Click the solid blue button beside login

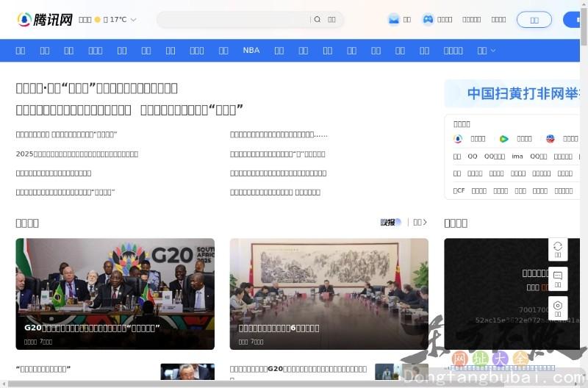pyautogui.click(x=572, y=20)
